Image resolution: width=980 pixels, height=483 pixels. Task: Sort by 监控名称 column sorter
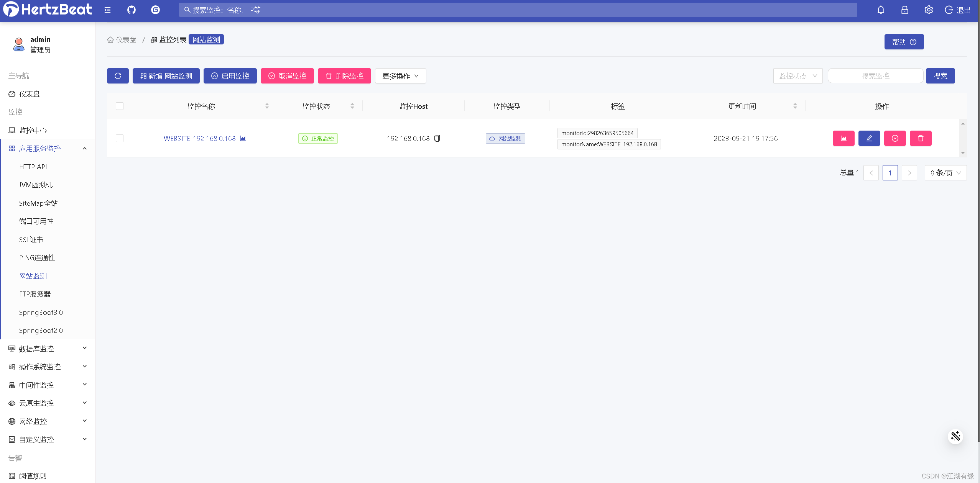[x=267, y=106]
